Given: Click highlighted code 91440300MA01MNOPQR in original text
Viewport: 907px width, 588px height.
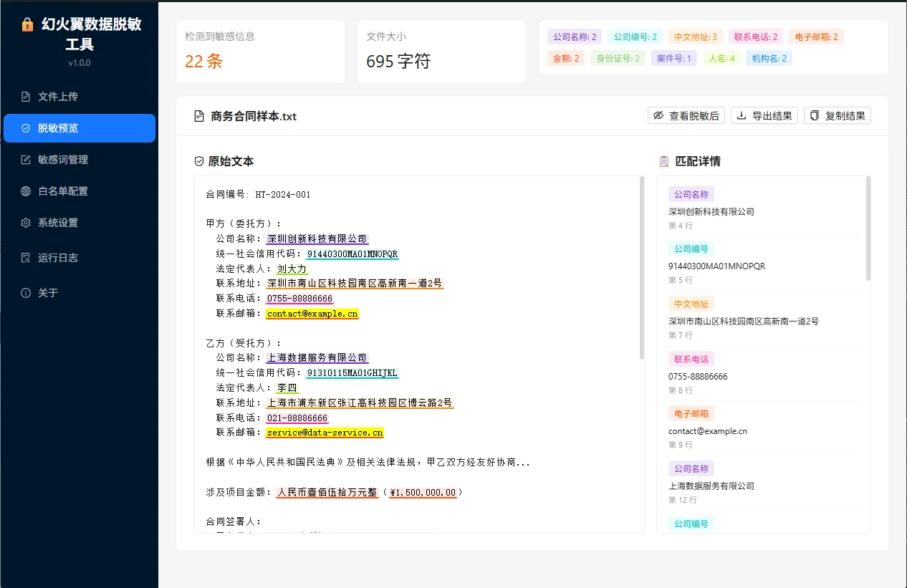Looking at the screenshot, I should click(x=352, y=254).
